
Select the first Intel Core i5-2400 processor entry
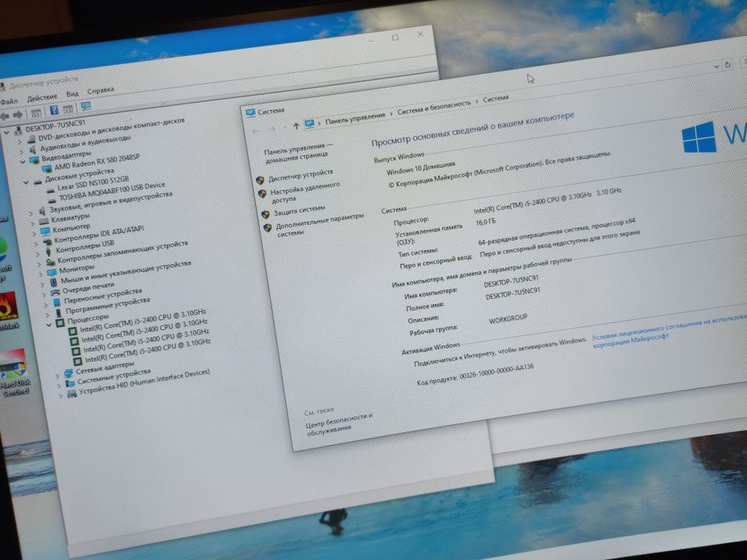click(x=143, y=321)
